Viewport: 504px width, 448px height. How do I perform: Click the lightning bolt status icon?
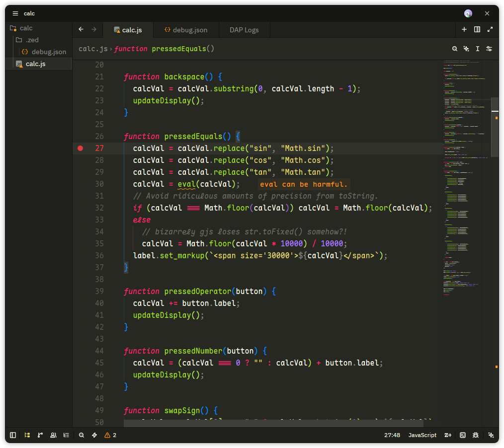pos(94,435)
